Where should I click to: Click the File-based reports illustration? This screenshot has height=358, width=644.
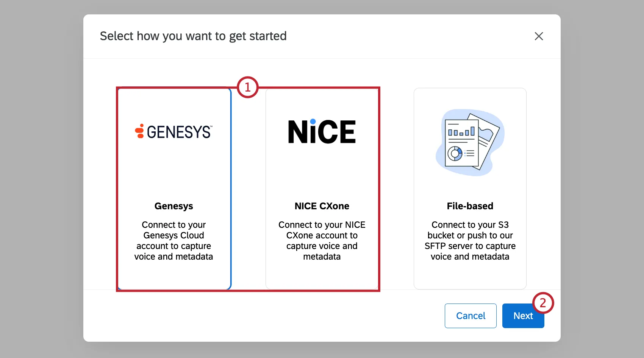pyautogui.click(x=470, y=142)
